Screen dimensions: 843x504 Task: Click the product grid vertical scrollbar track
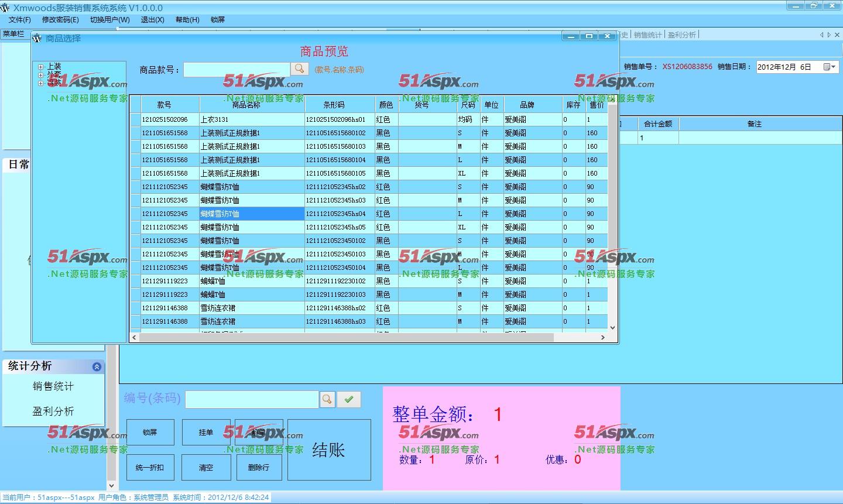click(612, 213)
